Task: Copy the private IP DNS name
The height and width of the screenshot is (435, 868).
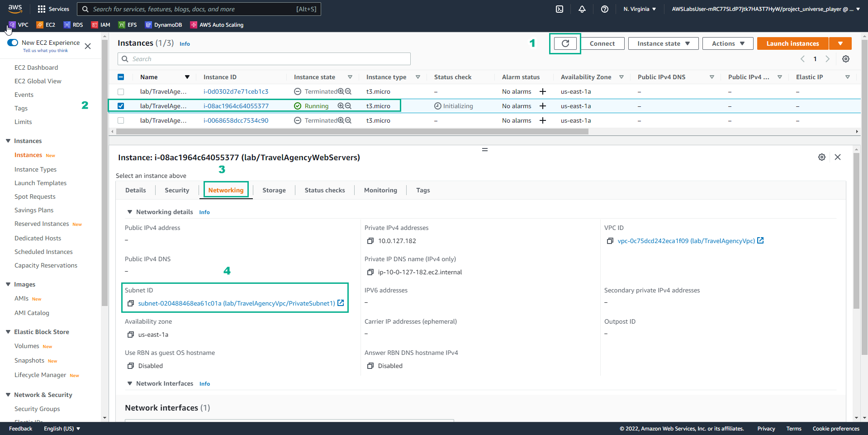Action: [x=370, y=272]
